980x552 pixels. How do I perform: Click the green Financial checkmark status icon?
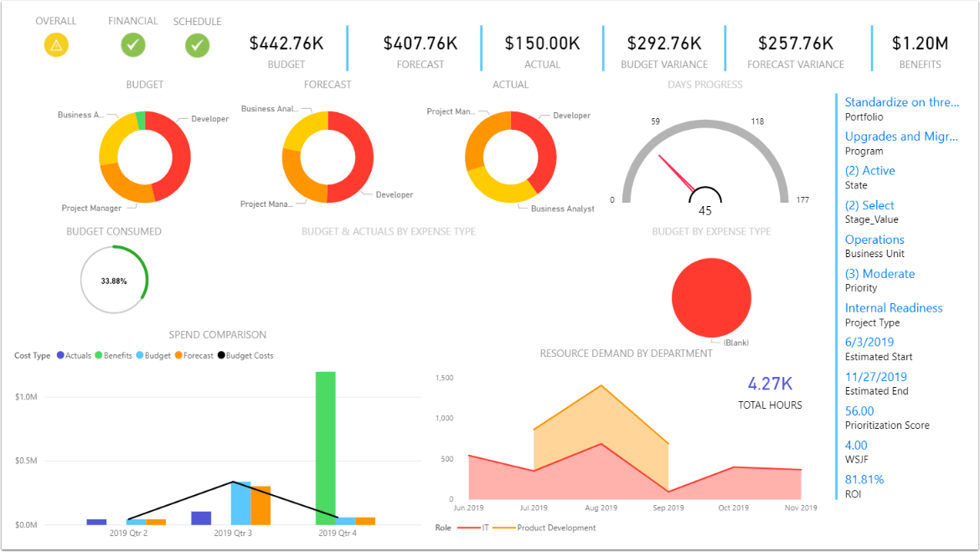click(x=133, y=45)
